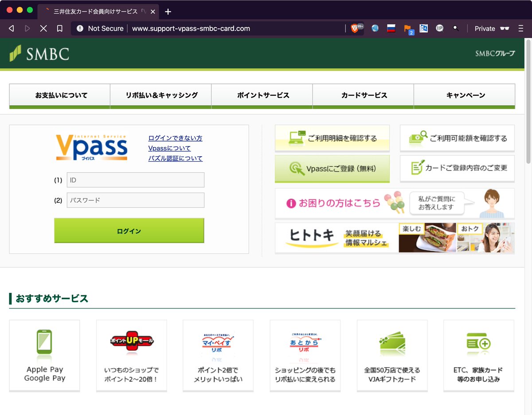Open the あとからリボ service tile

(305, 356)
